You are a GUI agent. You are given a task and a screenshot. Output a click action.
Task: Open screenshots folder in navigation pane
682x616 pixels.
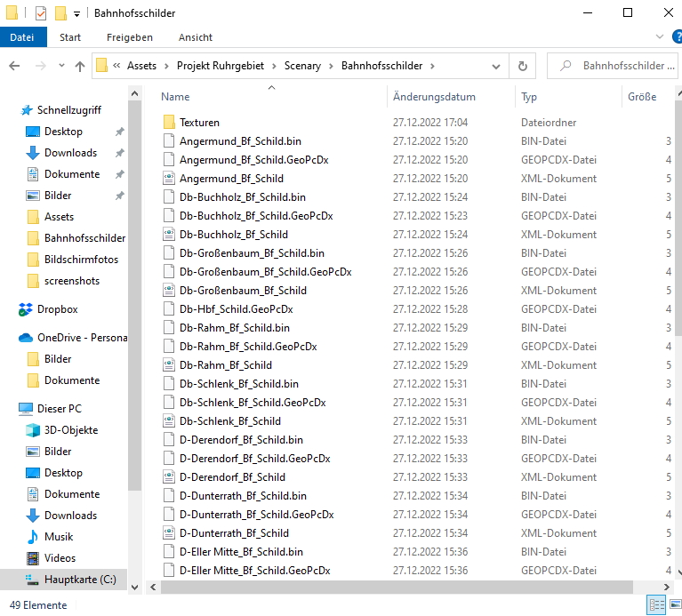72,281
